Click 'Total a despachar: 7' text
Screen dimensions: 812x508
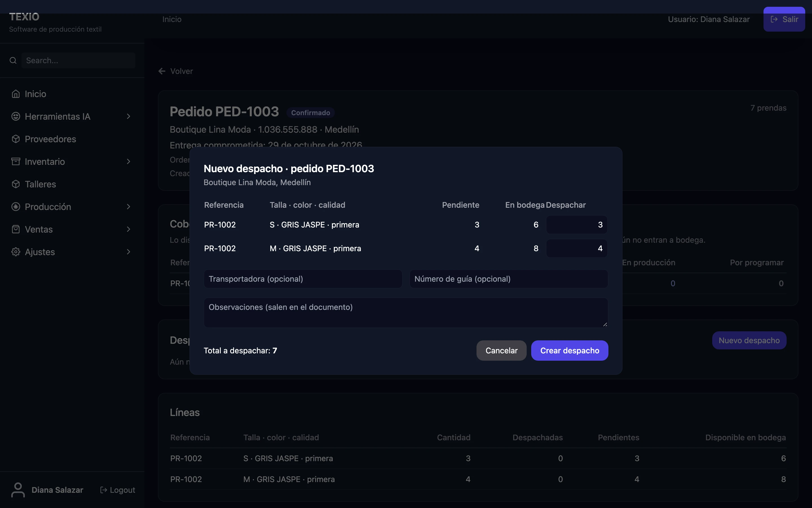tap(240, 351)
